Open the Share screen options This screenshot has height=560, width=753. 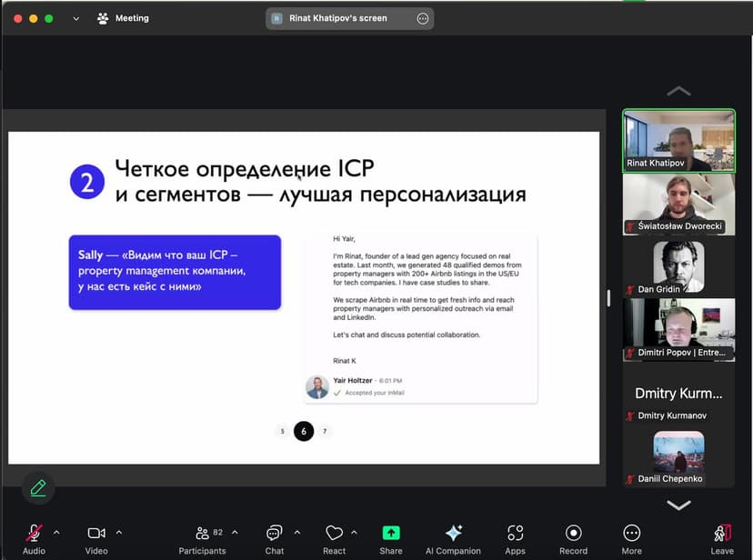(x=391, y=538)
